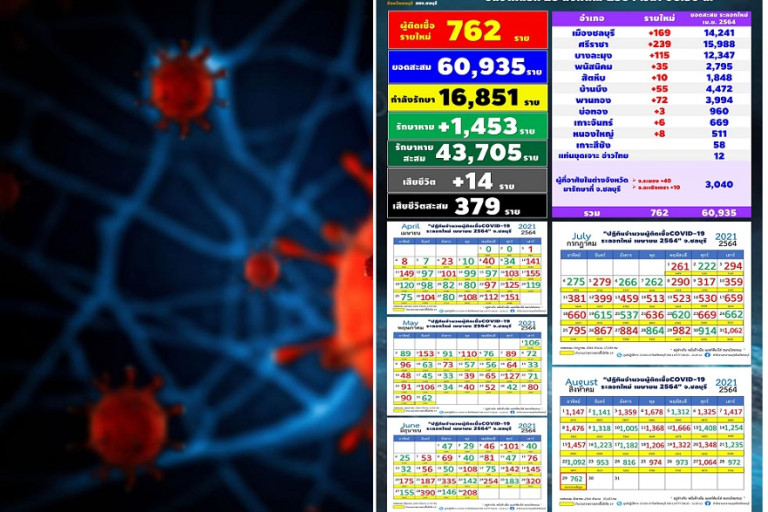Click the green +1,453 recovered banner

[467, 126]
